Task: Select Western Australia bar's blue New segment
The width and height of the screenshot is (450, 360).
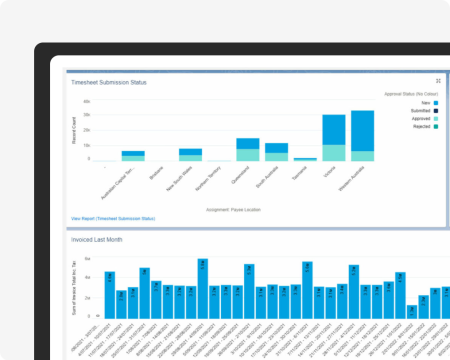Action: (362, 131)
